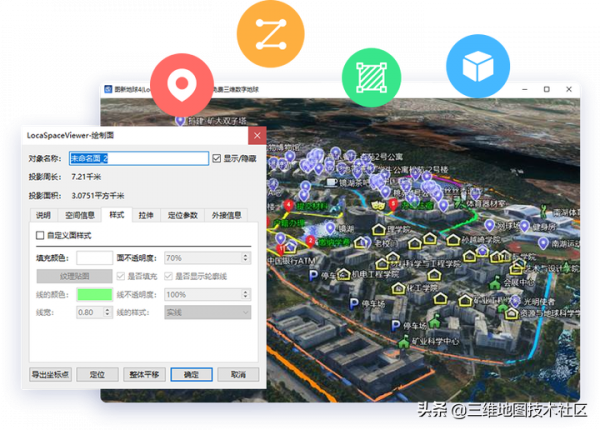Close the LocaSpaceViewer drawing dialog
Screen dimensions: 600x430
pyautogui.click(x=257, y=135)
